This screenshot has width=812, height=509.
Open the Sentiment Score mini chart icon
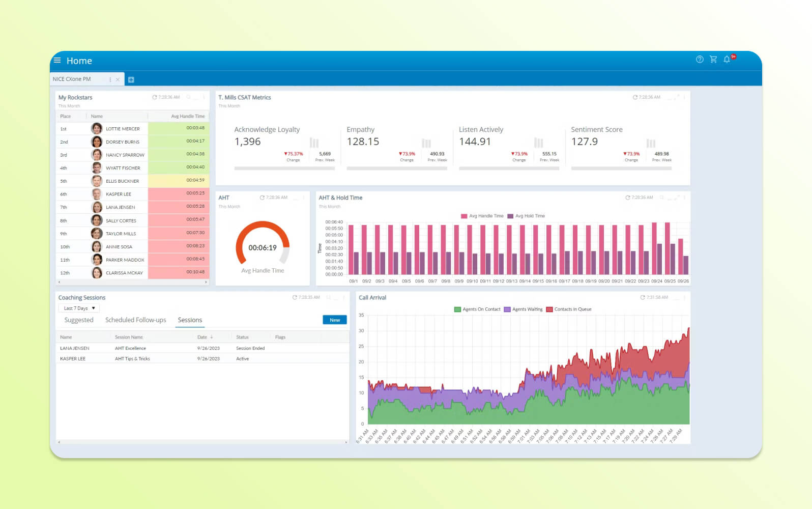(651, 143)
